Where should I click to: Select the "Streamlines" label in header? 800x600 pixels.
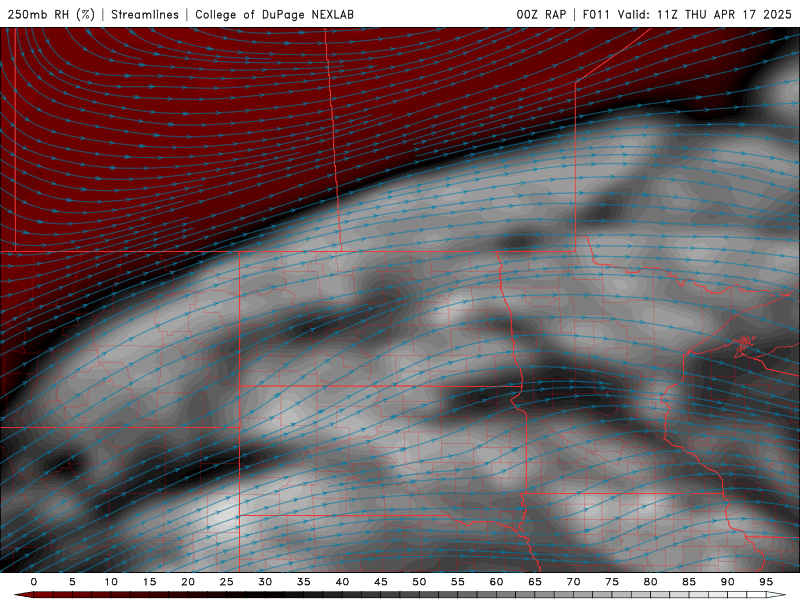tap(145, 14)
